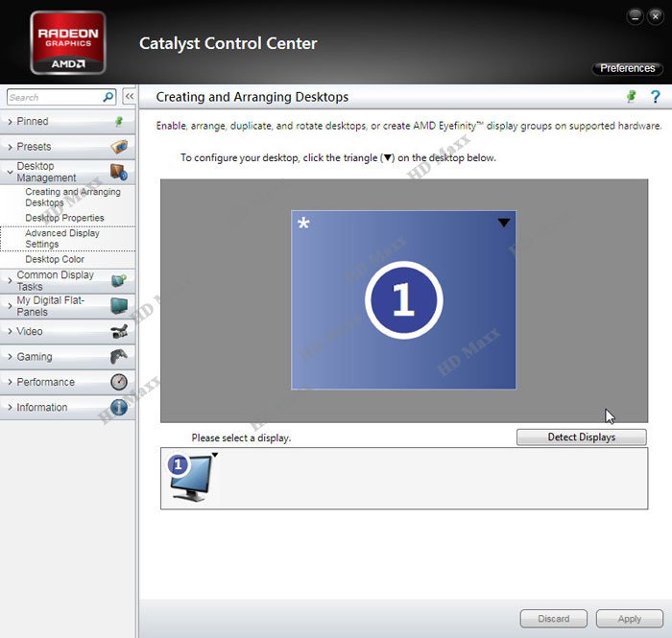The image size is (672, 638).
Task: Click the Desktop Management icon
Action: coord(119,172)
